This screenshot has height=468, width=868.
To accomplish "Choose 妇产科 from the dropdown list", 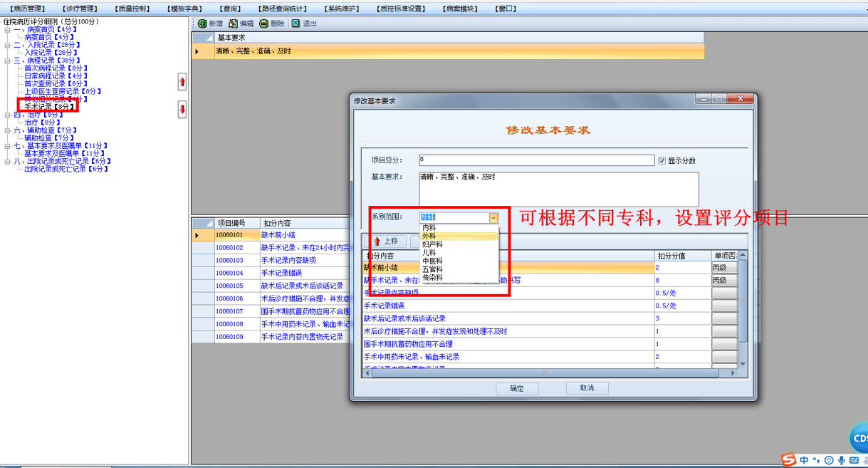I will coord(460,244).
